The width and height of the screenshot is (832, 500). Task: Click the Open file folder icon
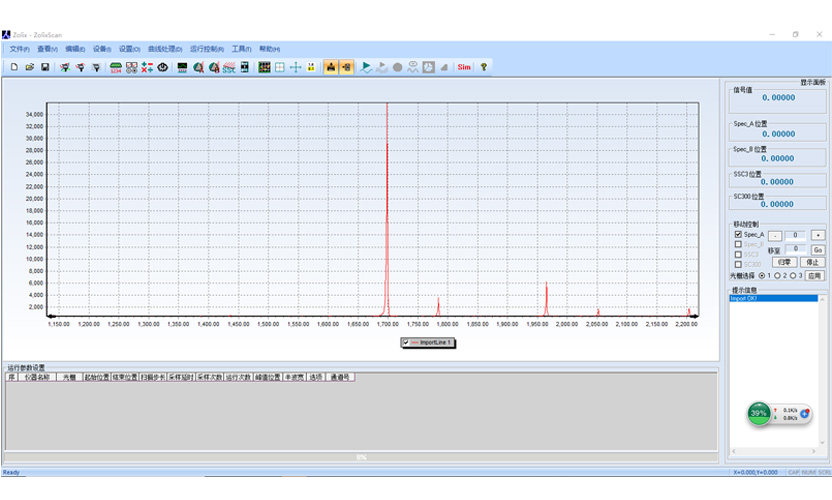tap(30, 67)
